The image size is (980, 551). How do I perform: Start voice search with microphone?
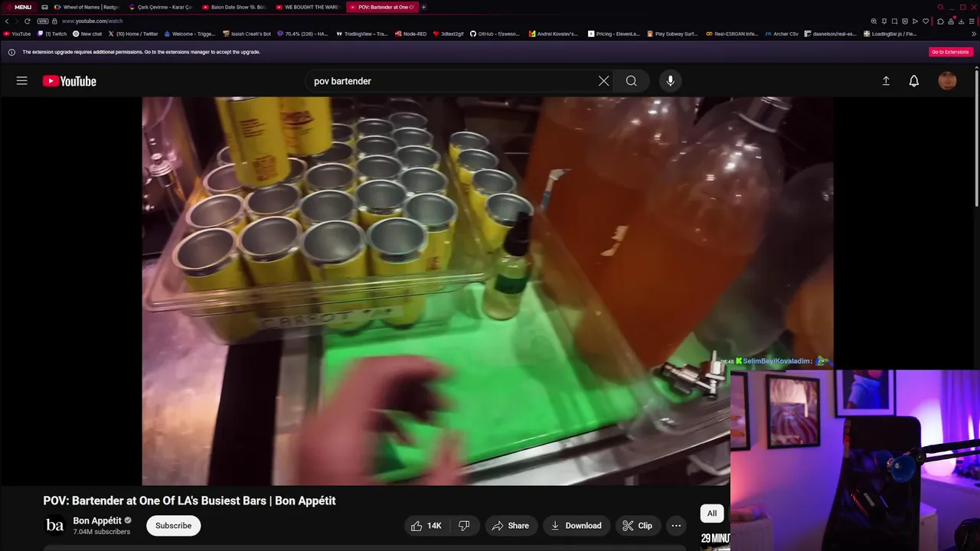click(670, 81)
